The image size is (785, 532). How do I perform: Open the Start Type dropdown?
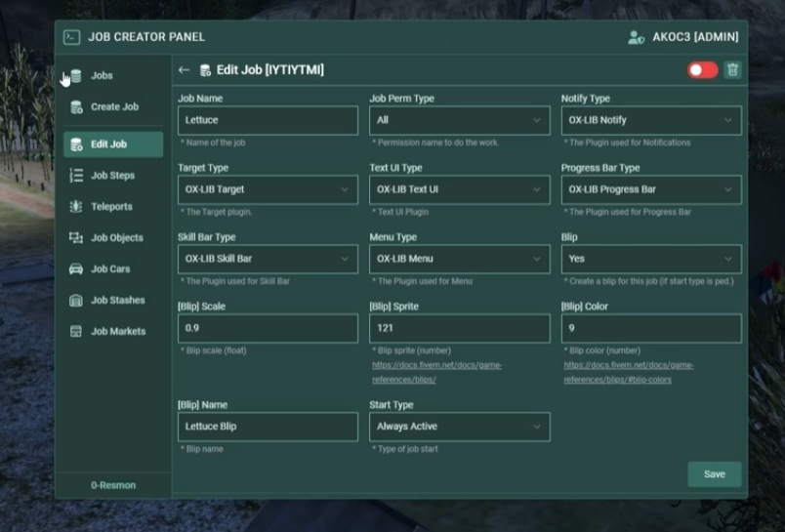(x=460, y=427)
